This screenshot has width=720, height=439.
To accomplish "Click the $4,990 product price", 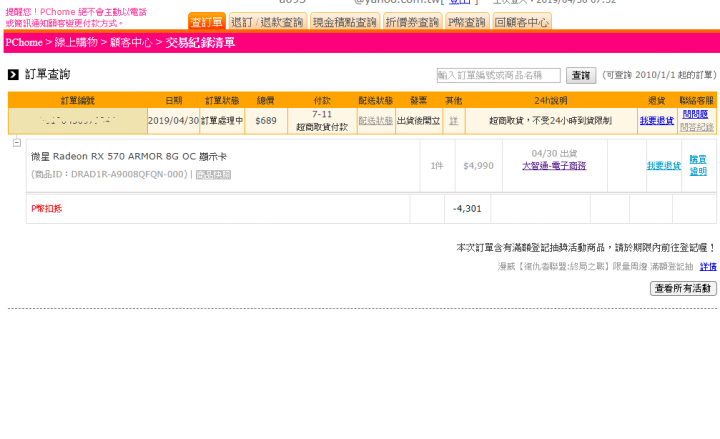I will (x=478, y=166).
